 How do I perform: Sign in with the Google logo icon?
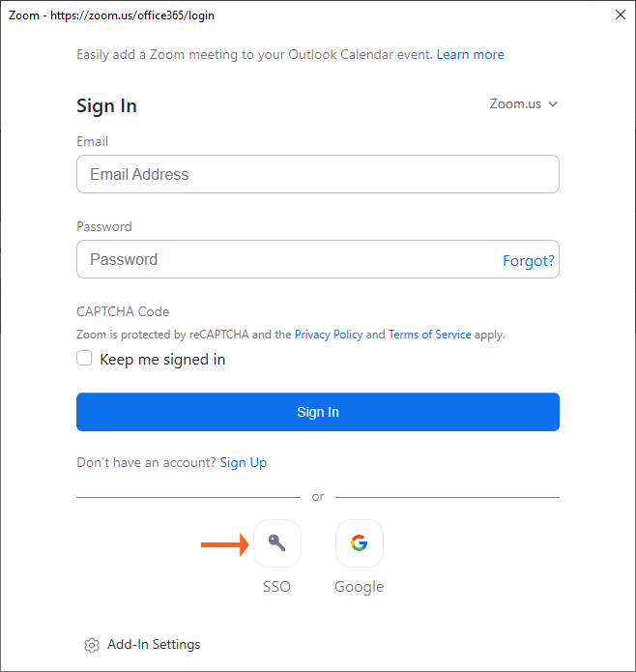pyautogui.click(x=359, y=543)
